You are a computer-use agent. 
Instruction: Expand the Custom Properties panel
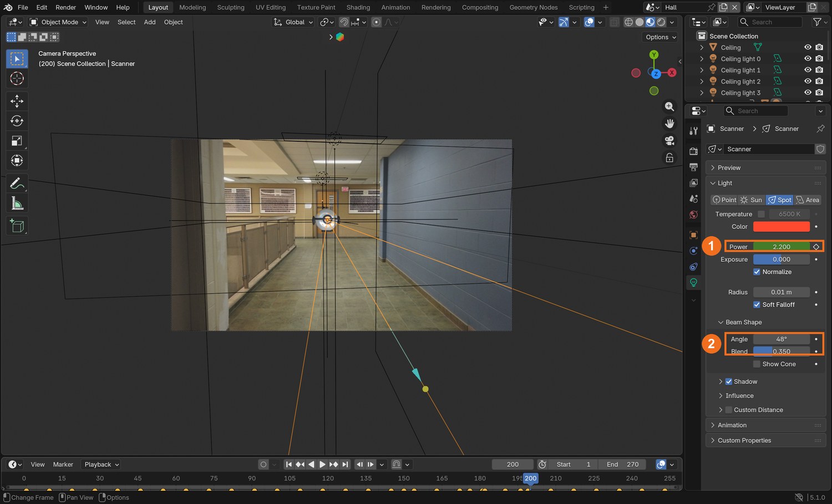(x=765, y=440)
